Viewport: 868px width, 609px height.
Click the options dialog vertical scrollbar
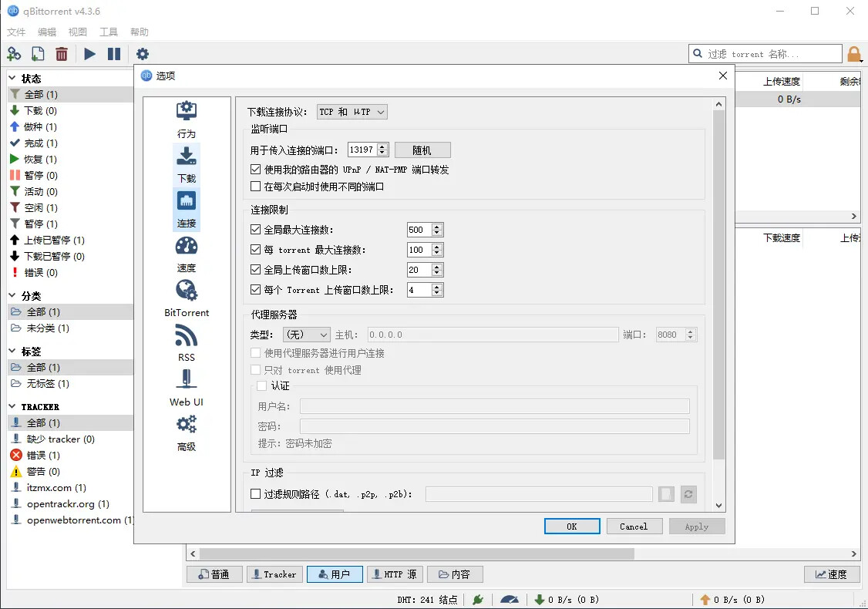(x=718, y=284)
